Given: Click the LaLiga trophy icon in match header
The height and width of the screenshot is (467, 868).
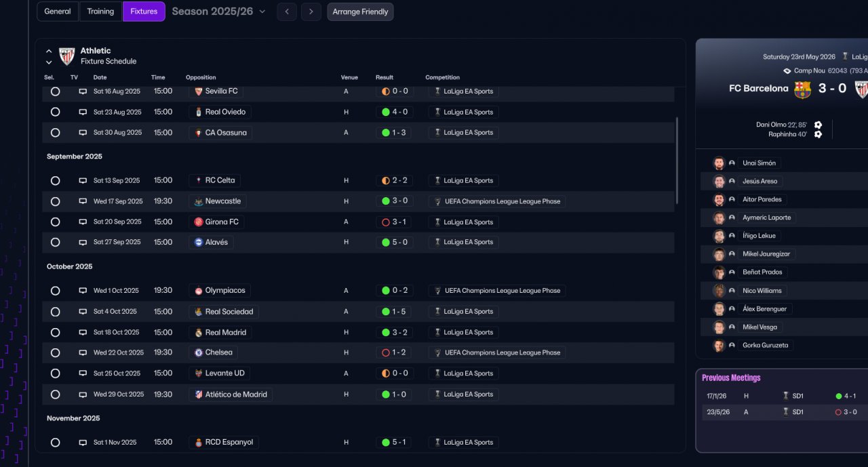Looking at the screenshot, I should 845,56.
